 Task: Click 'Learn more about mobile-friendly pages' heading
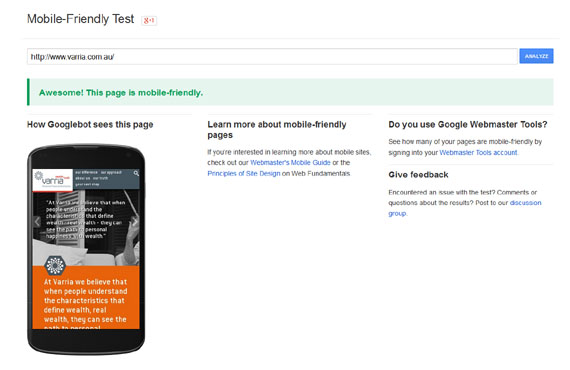[277, 130]
